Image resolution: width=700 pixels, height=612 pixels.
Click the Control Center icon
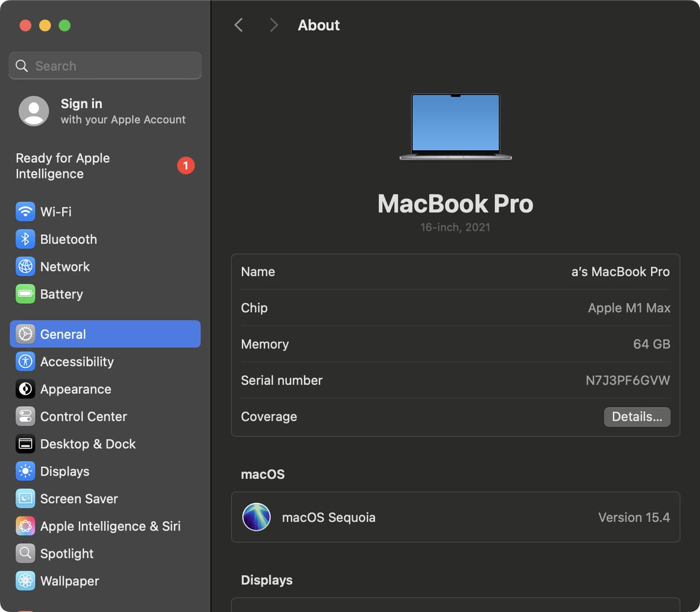tap(25, 416)
